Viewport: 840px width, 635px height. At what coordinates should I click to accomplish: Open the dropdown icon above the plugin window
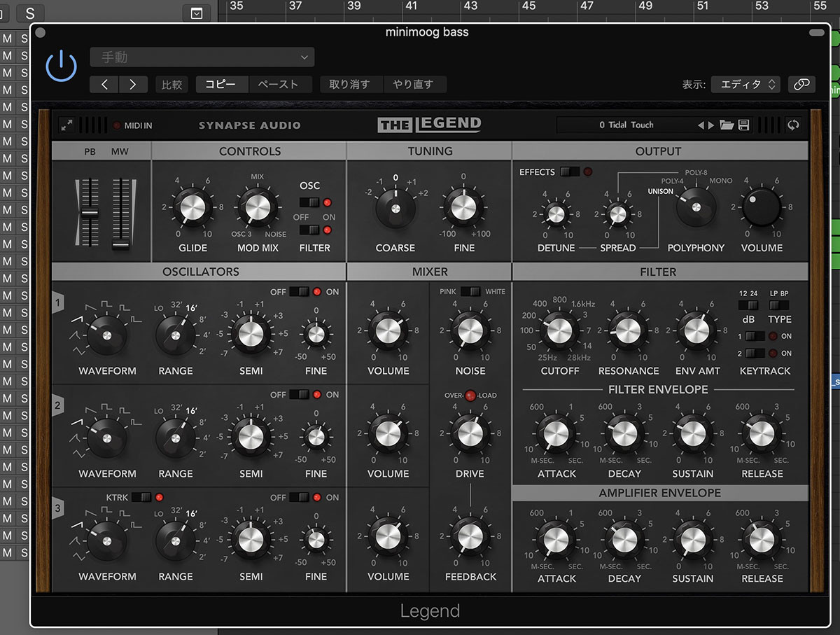click(196, 13)
